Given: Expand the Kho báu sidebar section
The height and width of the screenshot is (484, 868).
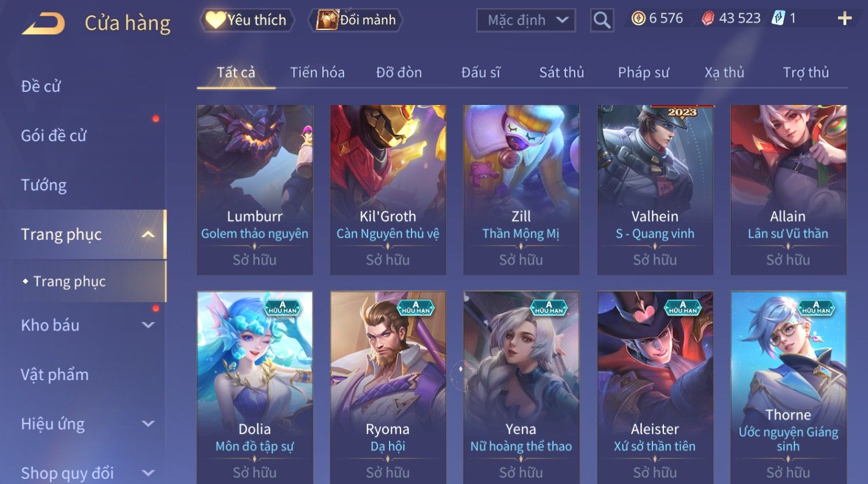Looking at the screenshot, I should click(x=148, y=325).
